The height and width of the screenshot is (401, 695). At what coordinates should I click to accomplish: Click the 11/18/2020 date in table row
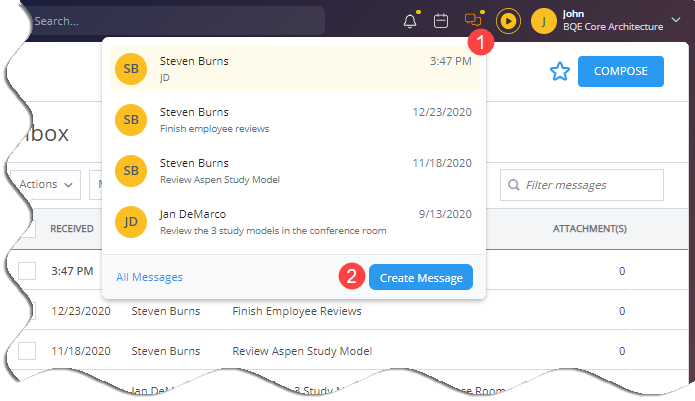[81, 351]
